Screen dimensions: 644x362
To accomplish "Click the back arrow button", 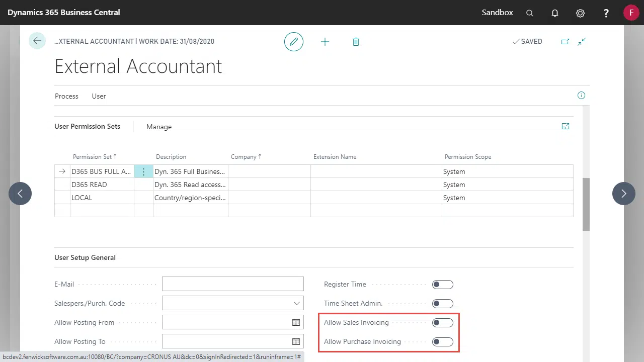I will [x=37, y=41].
